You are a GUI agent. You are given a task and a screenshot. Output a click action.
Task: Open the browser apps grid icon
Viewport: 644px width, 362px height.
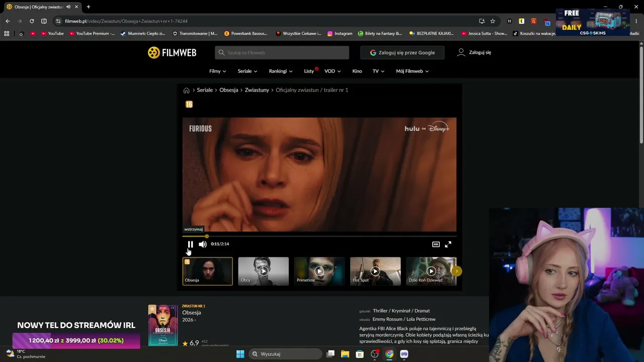pyautogui.click(x=7, y=34)
